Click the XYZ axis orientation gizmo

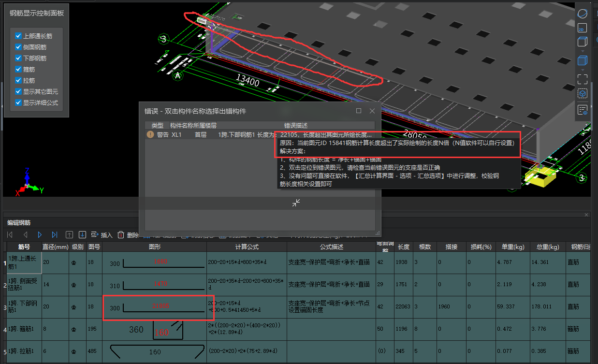pyautogui.click(x=28, y=182)
